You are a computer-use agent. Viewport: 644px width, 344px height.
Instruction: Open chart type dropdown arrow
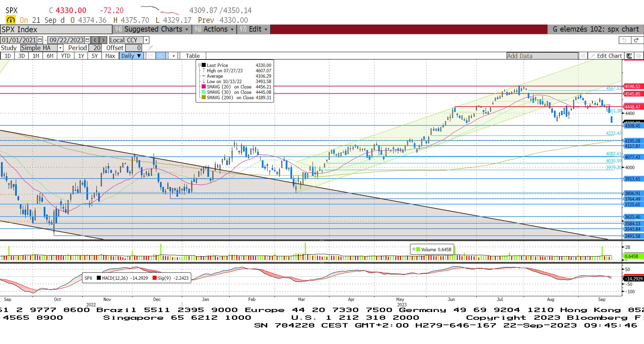point(173,56)
